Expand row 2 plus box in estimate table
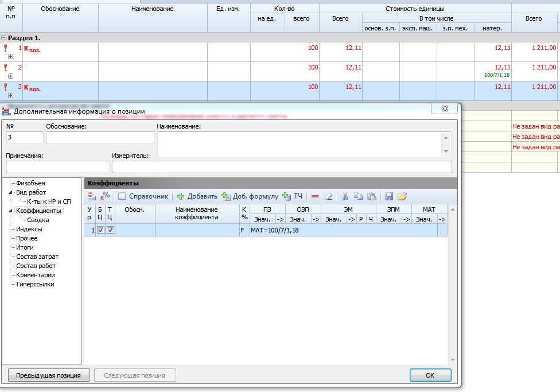 [11, 76]
